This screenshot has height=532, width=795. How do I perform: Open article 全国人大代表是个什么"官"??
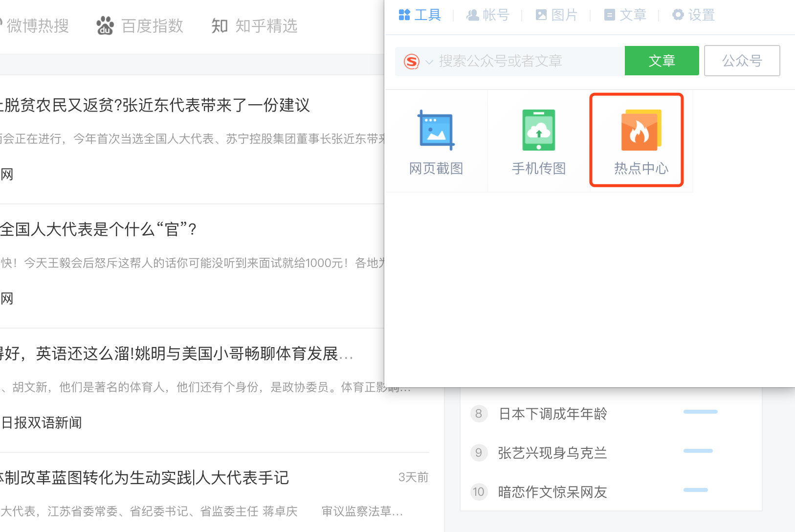pos(98,229)
